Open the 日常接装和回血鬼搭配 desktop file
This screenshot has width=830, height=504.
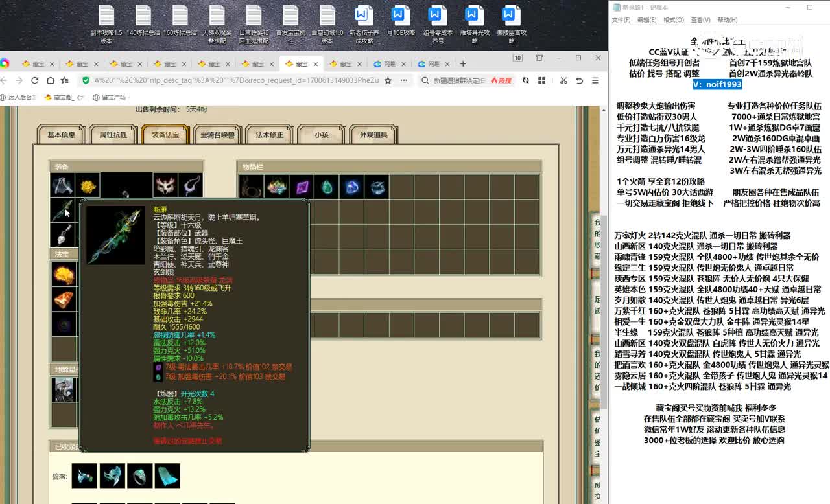pyautogui.click(x=254, y=25)
